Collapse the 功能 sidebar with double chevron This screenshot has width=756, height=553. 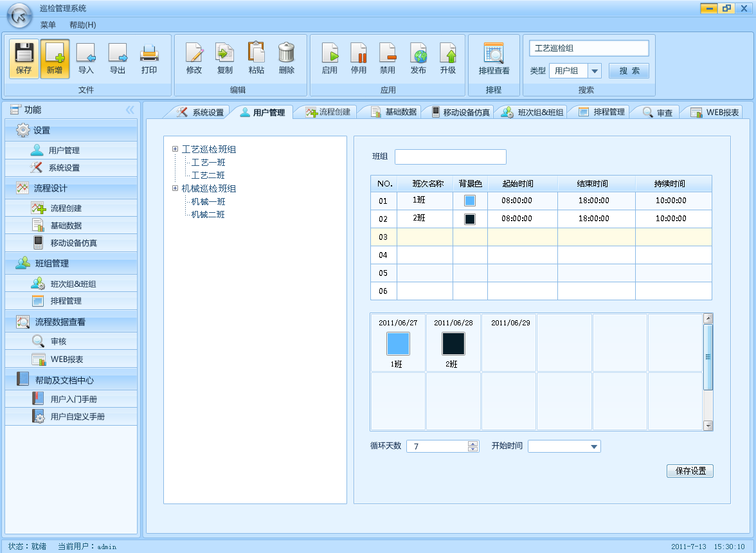pyautogui.click(x=130, y=110)
